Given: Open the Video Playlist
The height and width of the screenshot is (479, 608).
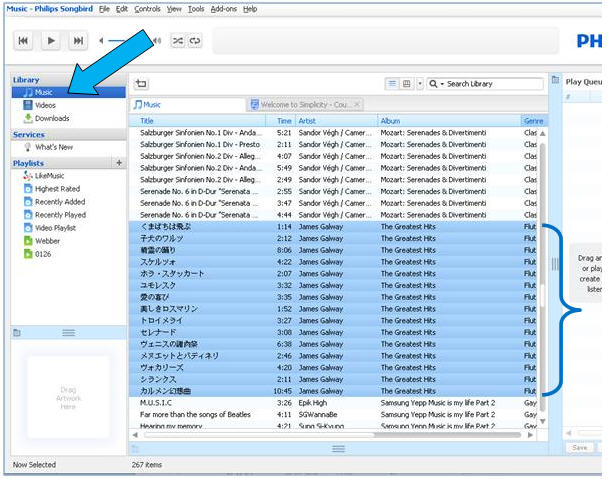Looking at the screenshot, I should pos(68,228).
